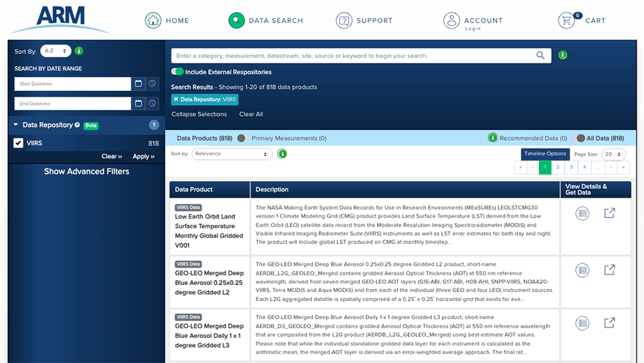
Task: Click the search magnifier in search bar
Action: coord(540,55)
